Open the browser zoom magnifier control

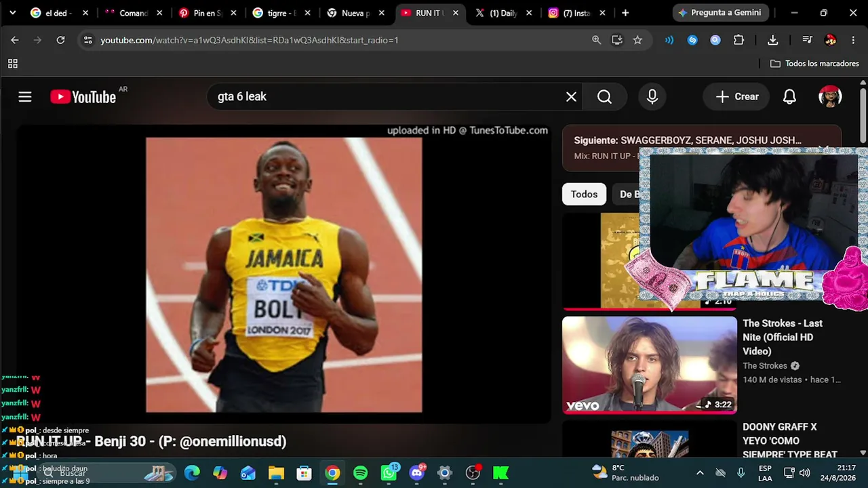tap(597, 40)
